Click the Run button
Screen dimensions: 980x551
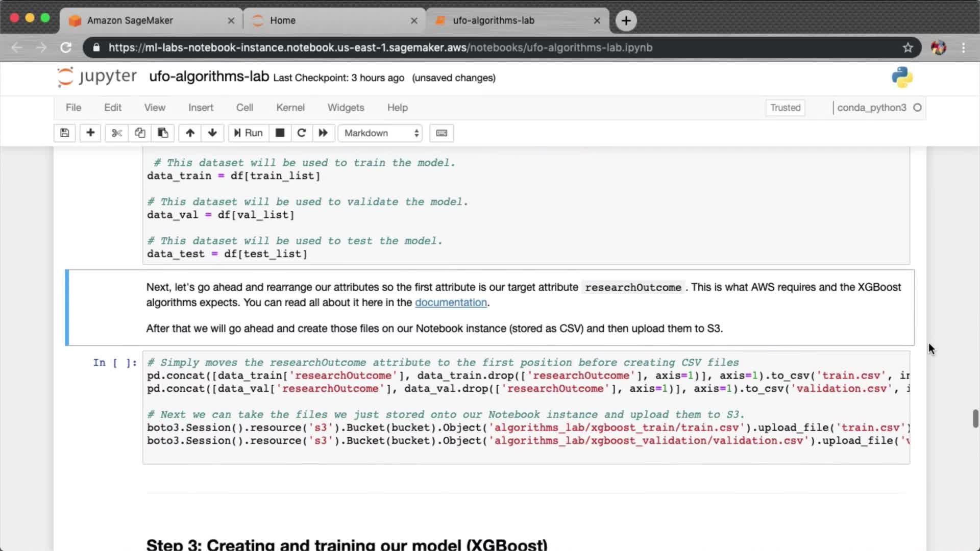248,133
